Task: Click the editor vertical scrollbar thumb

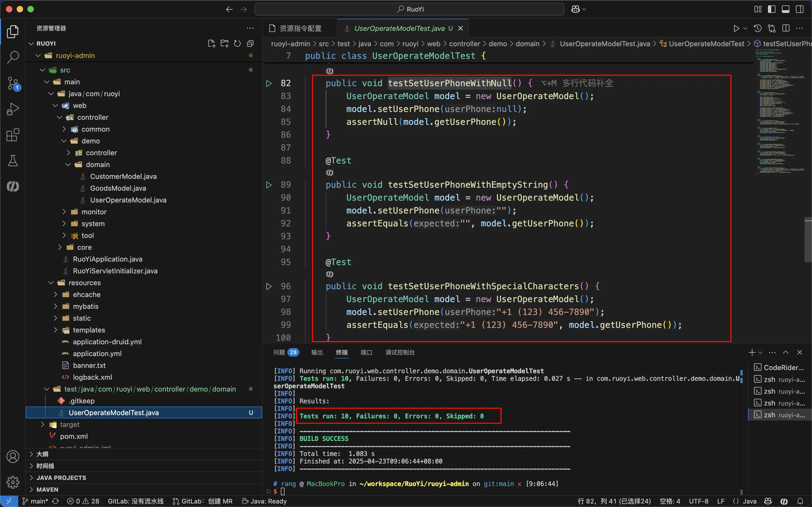Action: pos(808,240)
